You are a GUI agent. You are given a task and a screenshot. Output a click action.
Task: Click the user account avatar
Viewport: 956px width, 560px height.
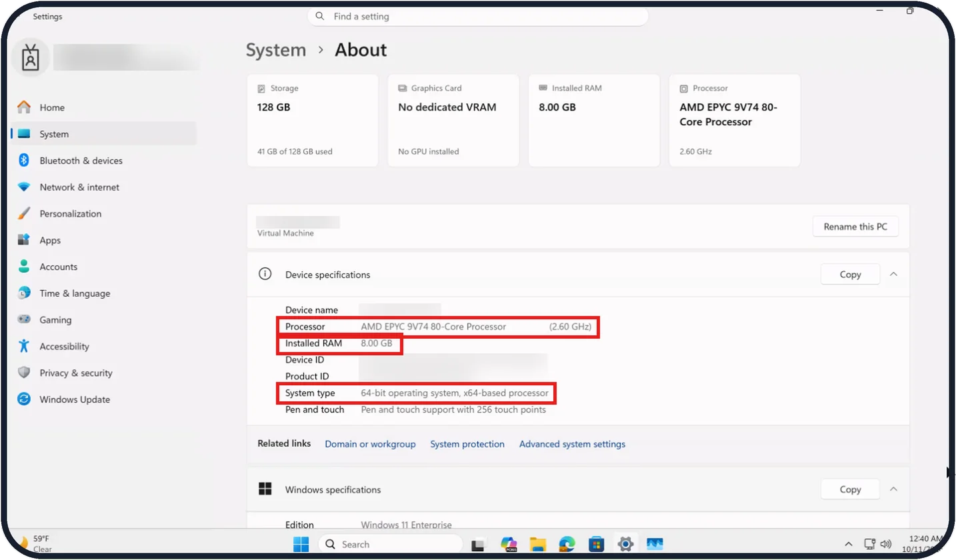(x=31, y=58)
